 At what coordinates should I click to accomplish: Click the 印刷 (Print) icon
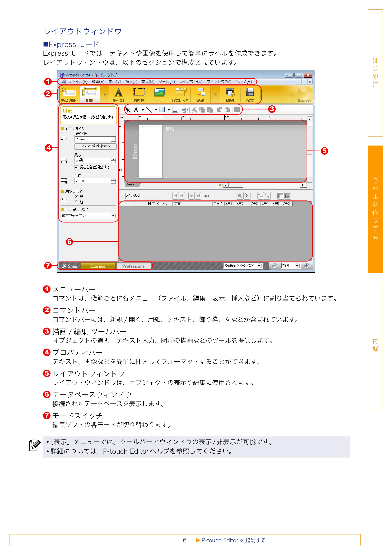point(230,95)
